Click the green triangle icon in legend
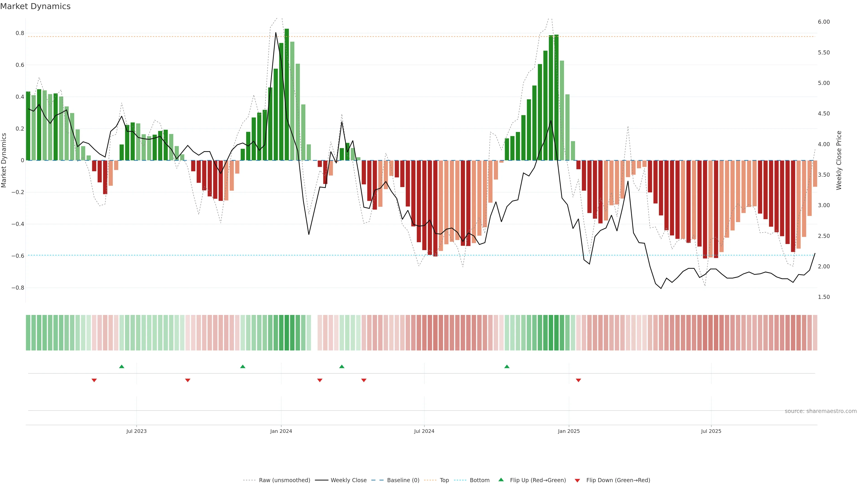This screenshot has width=868, height=488. (x=501, y=480)
